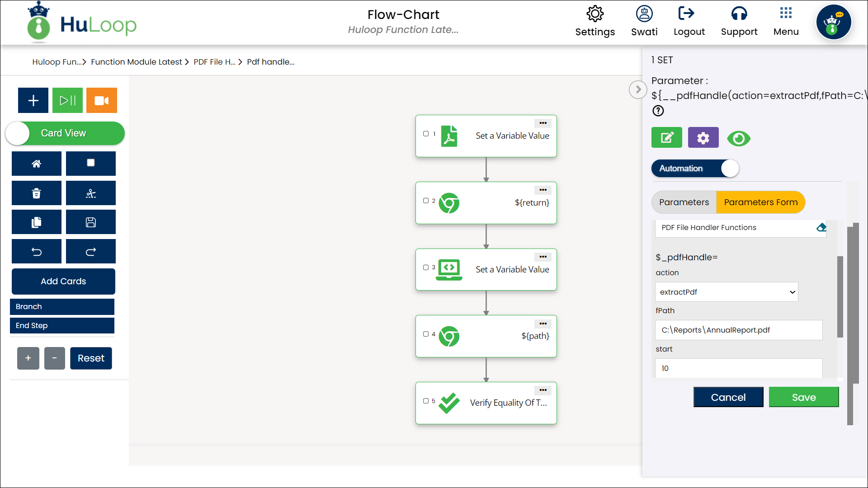The image size is (868, 488).
Task: Click the HuLoop logo
Action: click(82, 23)
